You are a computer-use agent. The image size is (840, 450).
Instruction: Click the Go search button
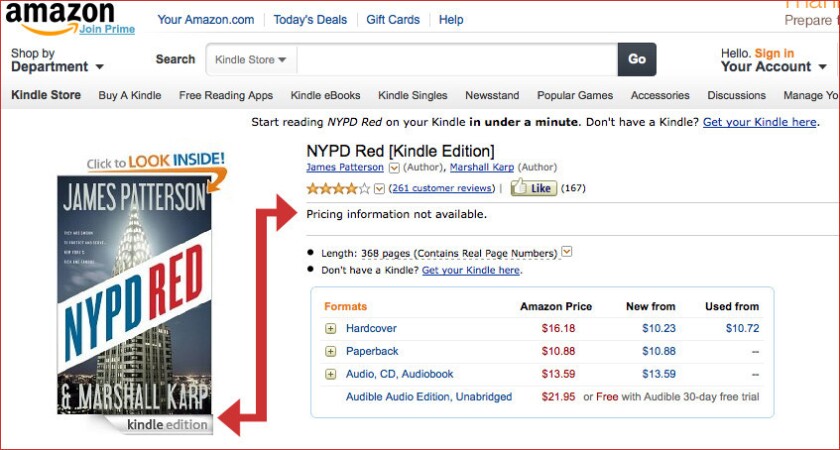pos(636,59)
